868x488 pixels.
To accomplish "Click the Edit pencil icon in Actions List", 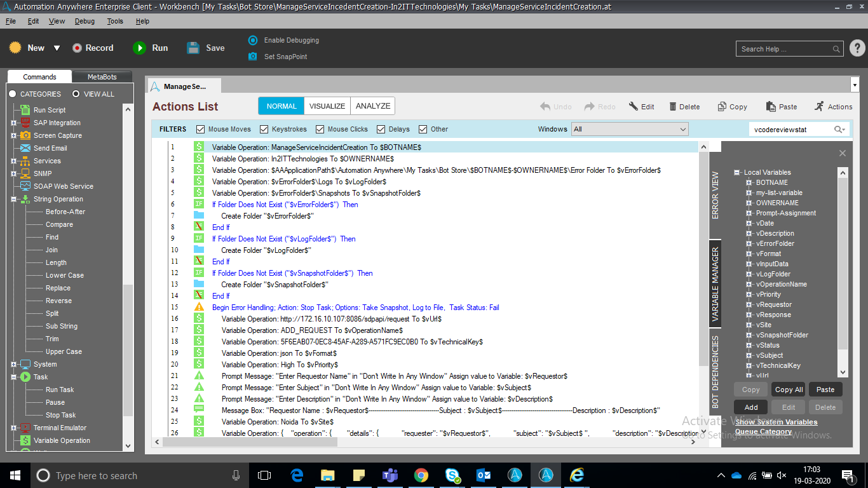I will (634, 107).
